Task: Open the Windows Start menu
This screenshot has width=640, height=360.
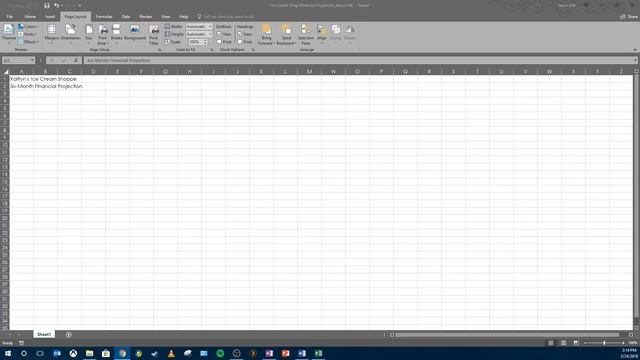Action: (8, 353)
